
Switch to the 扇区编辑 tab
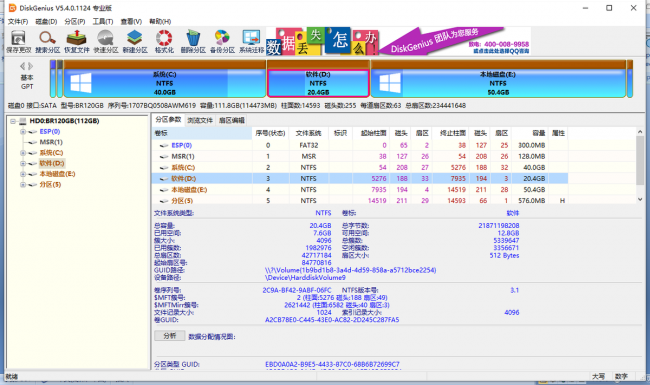coord(231,120)
